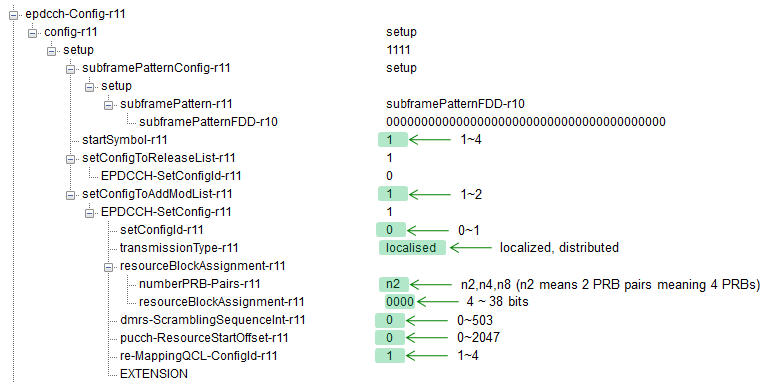766x391 pixels.
Task: Click the highlighted 'localised' value
Action: tap(412, 248)
